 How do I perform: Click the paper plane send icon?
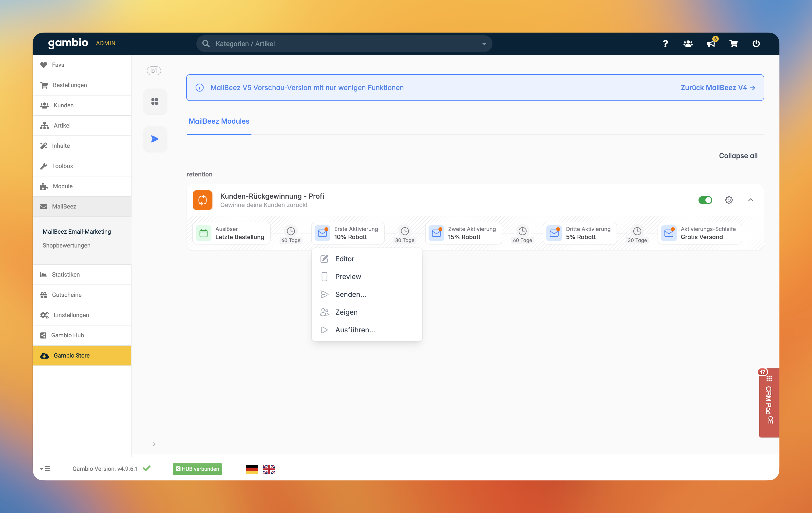(155, 139)
